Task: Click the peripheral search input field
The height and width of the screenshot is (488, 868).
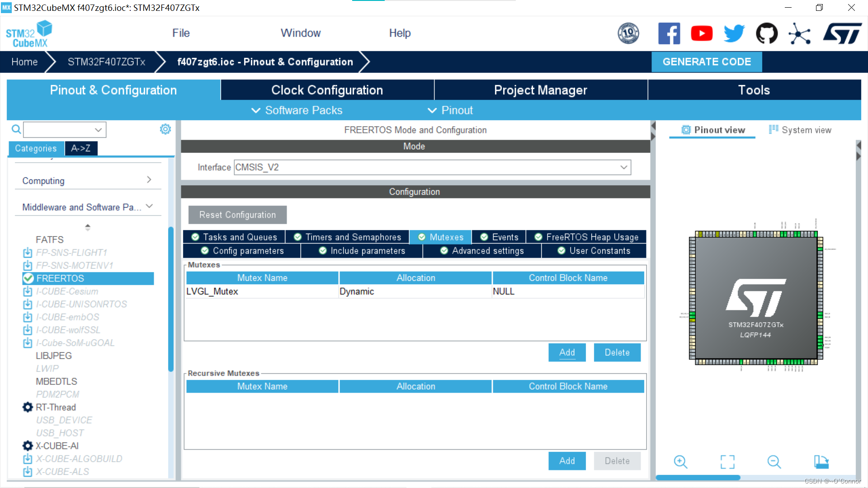Action: [59, 130]
